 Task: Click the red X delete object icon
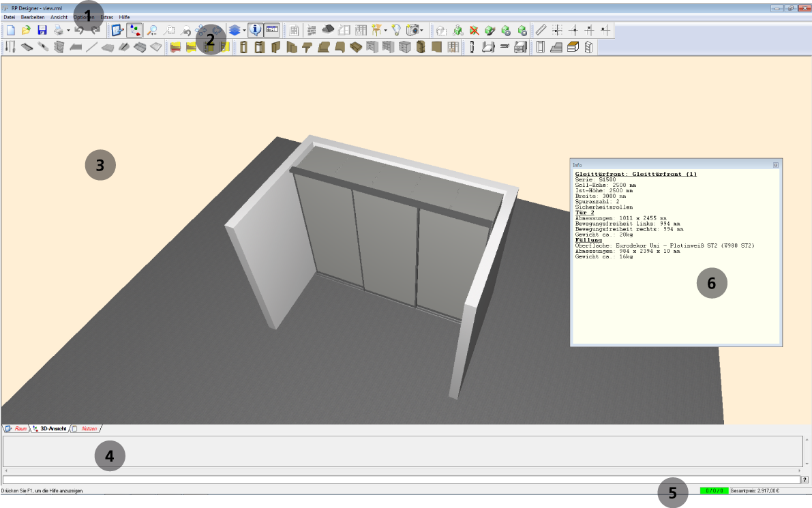(x=474, y=30)
